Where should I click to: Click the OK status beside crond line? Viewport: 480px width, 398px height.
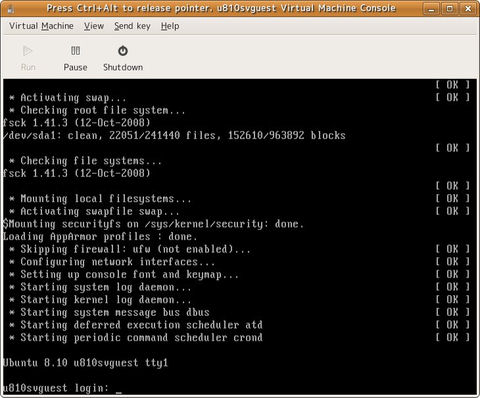coord(452,338)
